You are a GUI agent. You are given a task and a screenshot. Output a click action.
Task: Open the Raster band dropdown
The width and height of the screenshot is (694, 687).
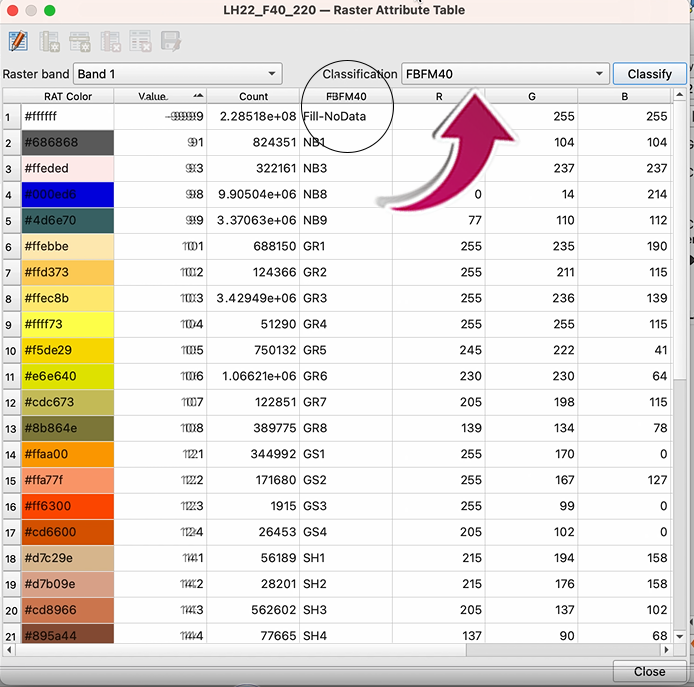click(x=177, y=74)
